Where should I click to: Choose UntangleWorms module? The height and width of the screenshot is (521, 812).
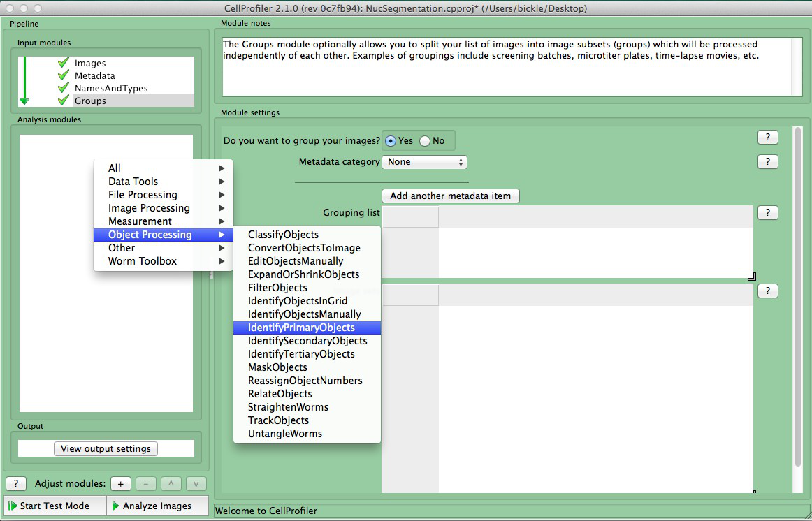(307, 434)
